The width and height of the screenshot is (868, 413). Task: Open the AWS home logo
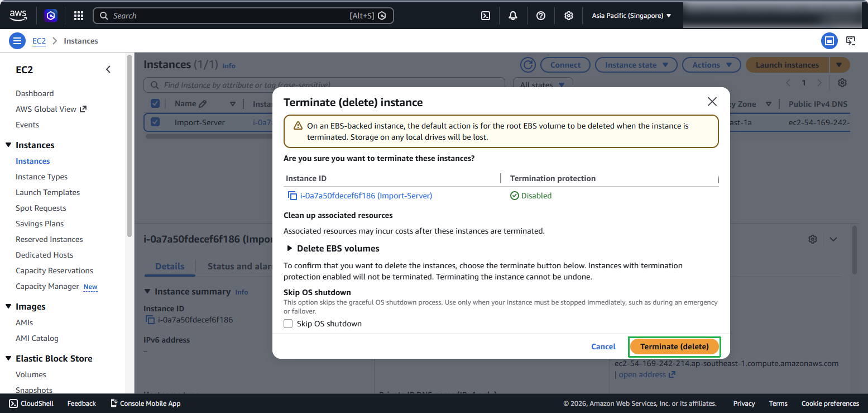pos(18,16)
